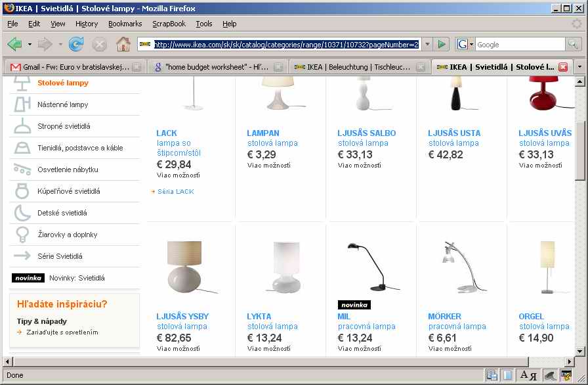Click the green Back arrow button

(x=14, y=44)
